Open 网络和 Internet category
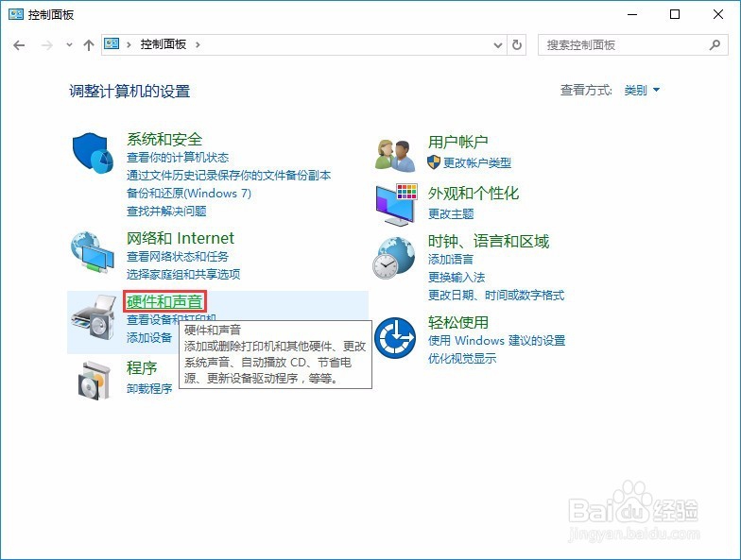The width and height of the screenshot is (741, 560). 180,238
